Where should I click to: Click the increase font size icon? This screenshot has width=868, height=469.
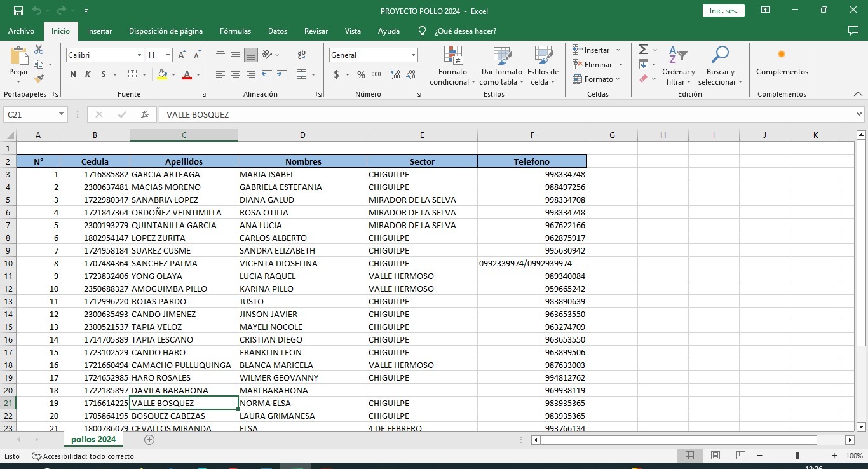tap(182, 55)
